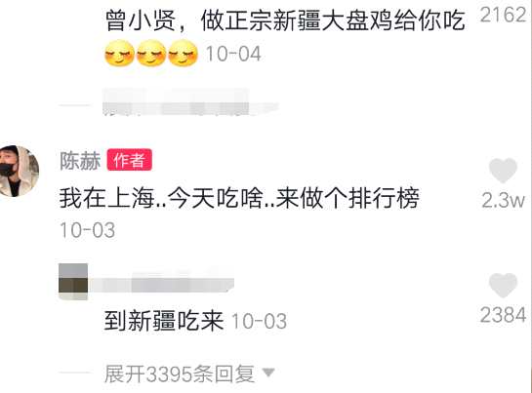The image size is (532, 393).
Task: Click the red 作者 author badge
Action: 129,160
